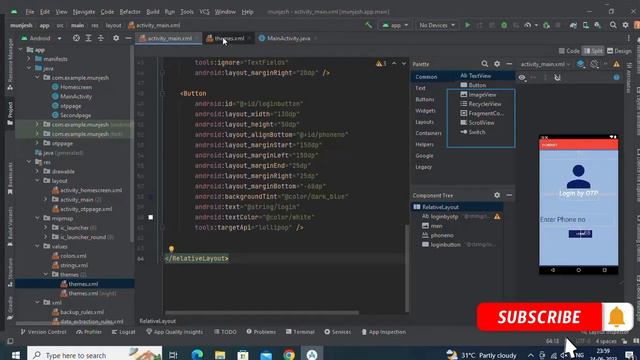Open the Search Everywhere magnifier in top toolbar
Screen dimensions: 640x360
coord(613,25)
